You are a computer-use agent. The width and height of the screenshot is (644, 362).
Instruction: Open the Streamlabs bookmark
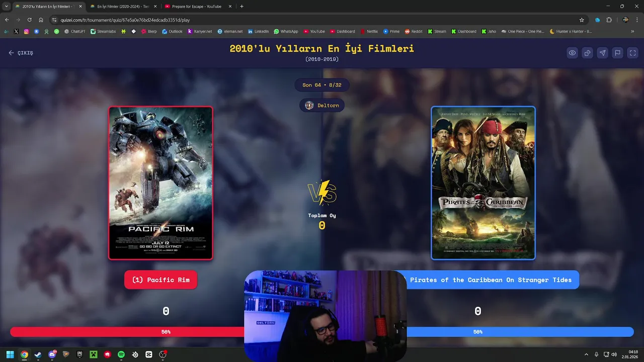pos(103,31)
